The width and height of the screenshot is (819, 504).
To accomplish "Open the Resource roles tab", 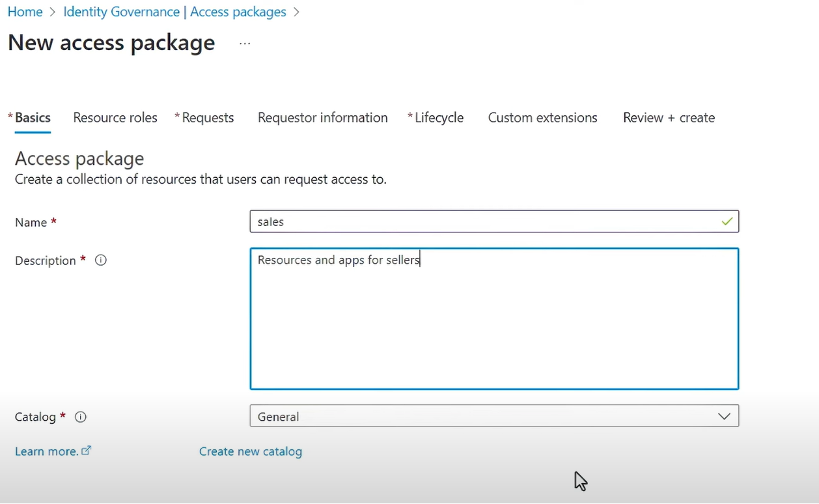I will [x=115, y=118].
